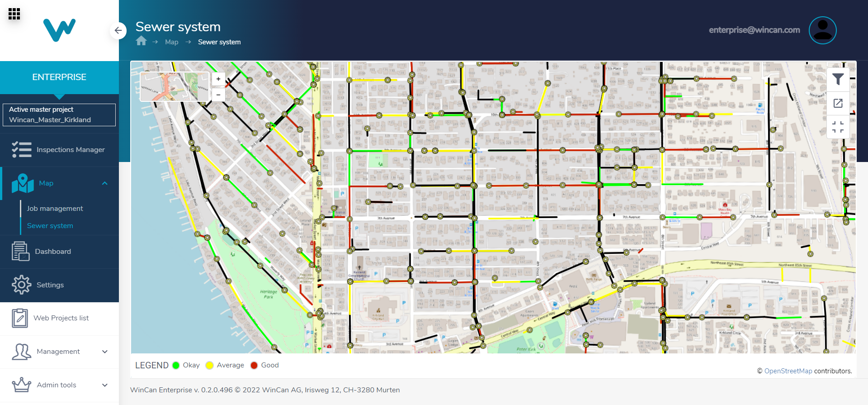Toggle fullscreen map view icon
This screenshot has width=868, height=405.
tap(838, 127)
